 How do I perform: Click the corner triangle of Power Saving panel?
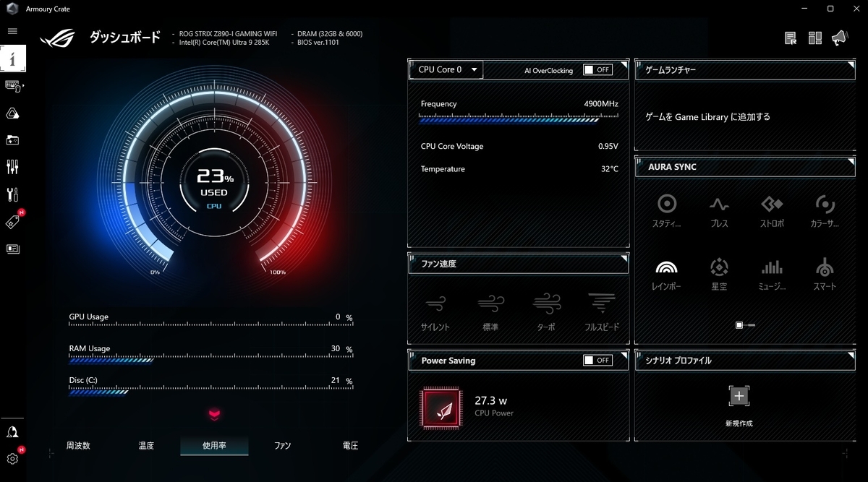pyautogui.click(x=624, y=355)
